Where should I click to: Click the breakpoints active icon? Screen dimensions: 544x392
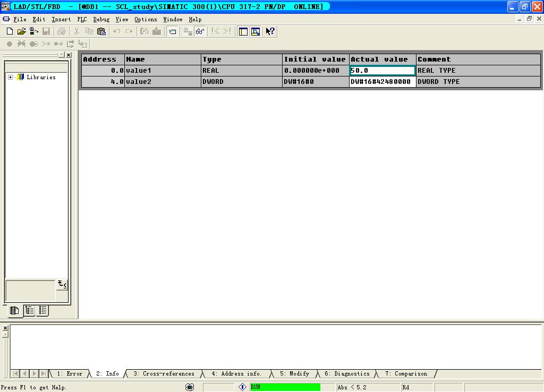(33, 44)
